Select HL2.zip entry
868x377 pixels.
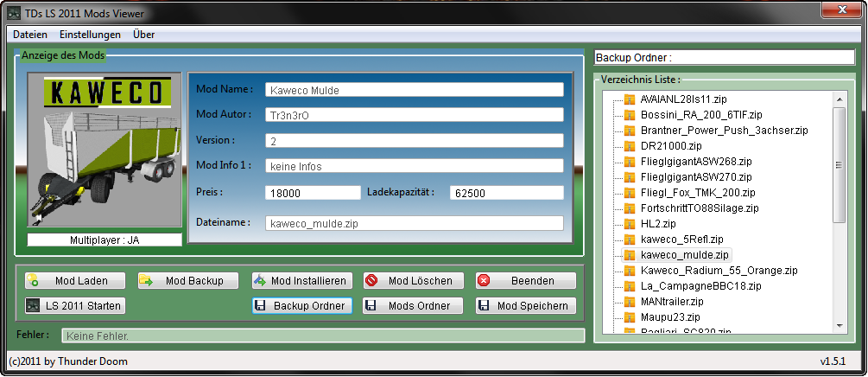658,223
